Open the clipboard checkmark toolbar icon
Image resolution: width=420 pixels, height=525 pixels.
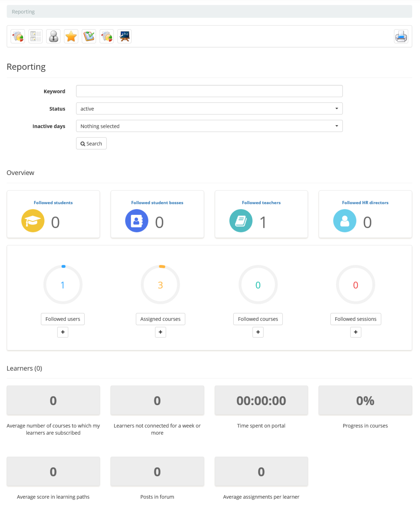89,36
